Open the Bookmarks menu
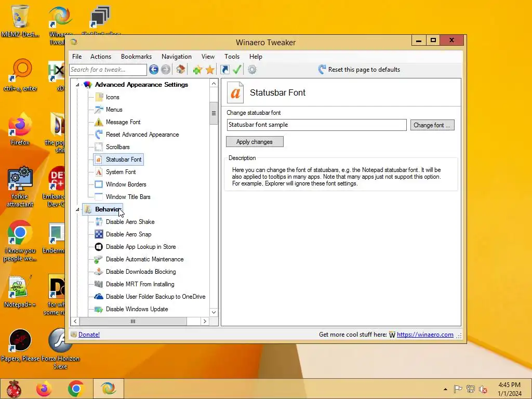The width and height of the screenshot is (532, 399). [x=137, y=57]
